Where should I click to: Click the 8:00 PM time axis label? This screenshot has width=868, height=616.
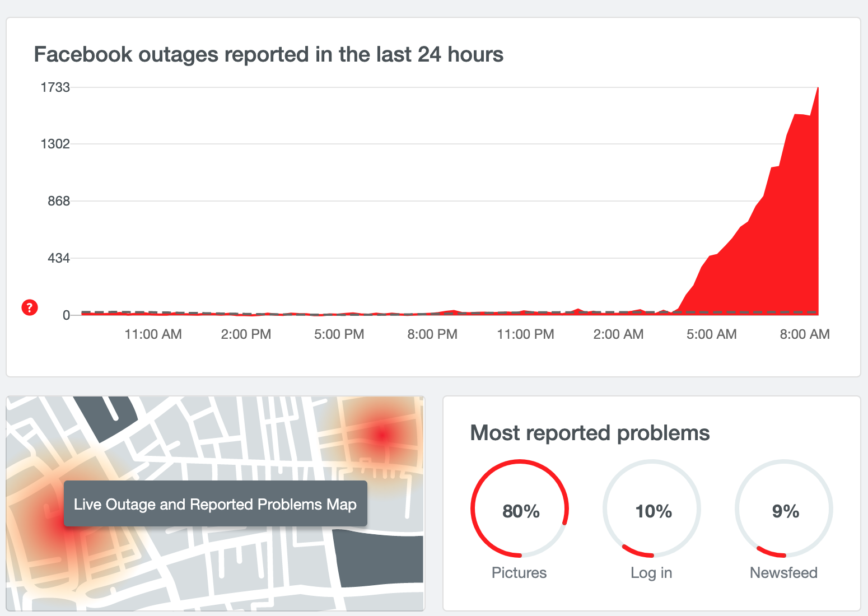coord(432,334)
